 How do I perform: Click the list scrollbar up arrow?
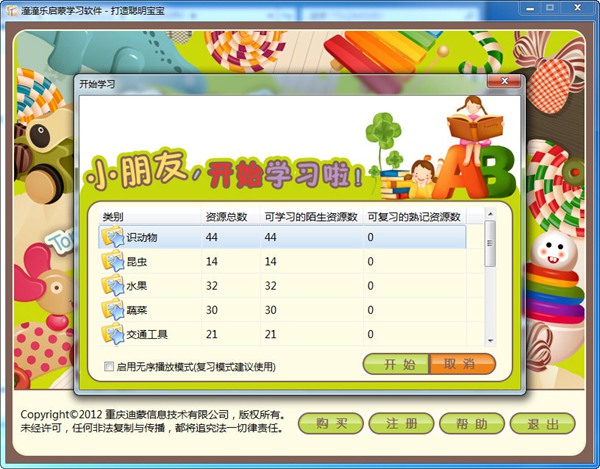click(490, 213)
